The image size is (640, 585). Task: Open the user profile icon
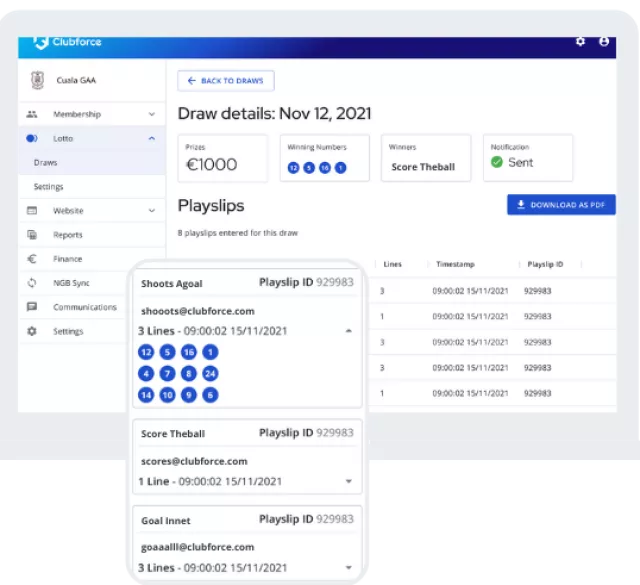coord(604,42)
